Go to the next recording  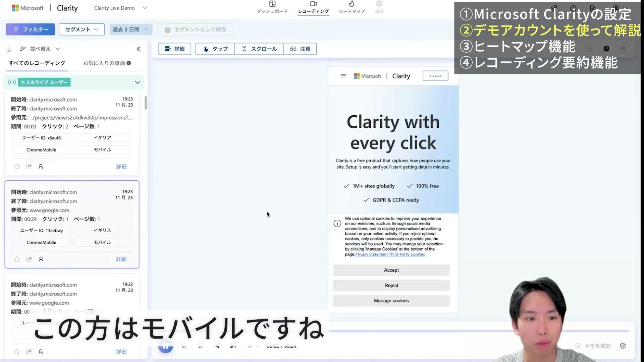click(233, 346)
